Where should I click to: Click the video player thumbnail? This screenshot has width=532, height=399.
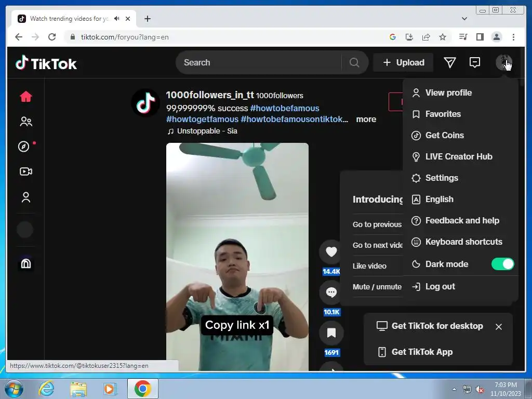tap(237, 257)
